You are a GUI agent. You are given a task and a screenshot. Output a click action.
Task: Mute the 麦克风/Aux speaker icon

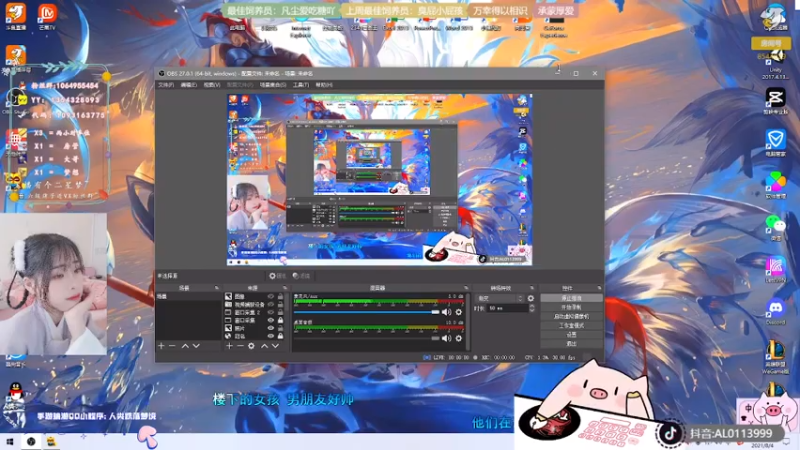(x=446, y=312)
